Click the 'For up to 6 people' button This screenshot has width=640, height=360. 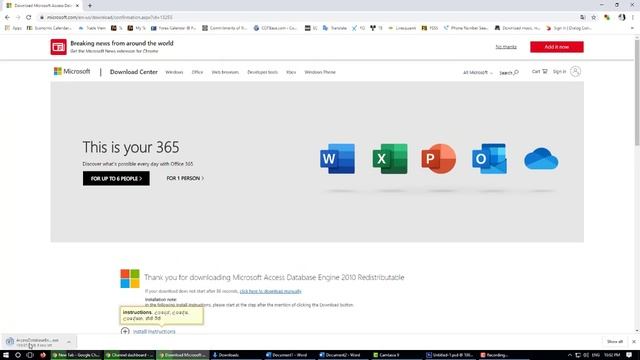[x=116, y=178]
